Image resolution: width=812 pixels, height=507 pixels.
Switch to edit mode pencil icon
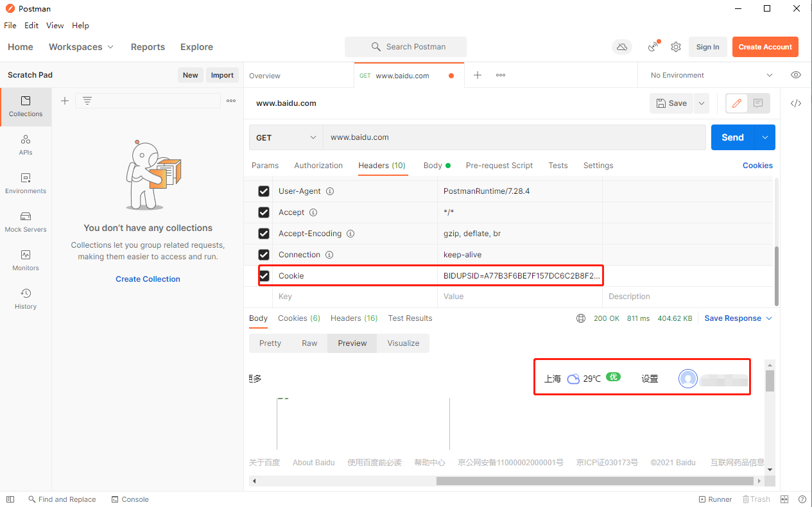(x=737, y=103)
